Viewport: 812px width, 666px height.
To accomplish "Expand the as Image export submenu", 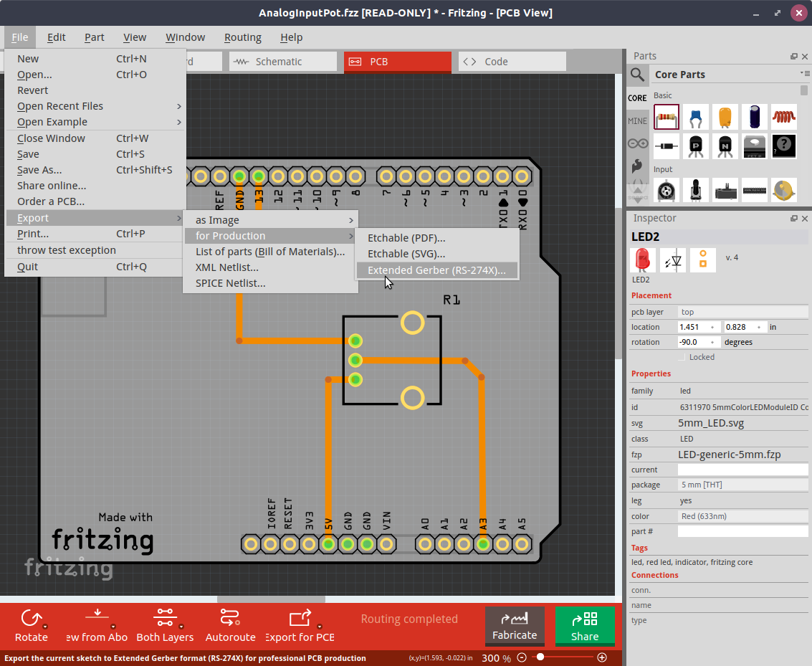I will coord(270,220).
